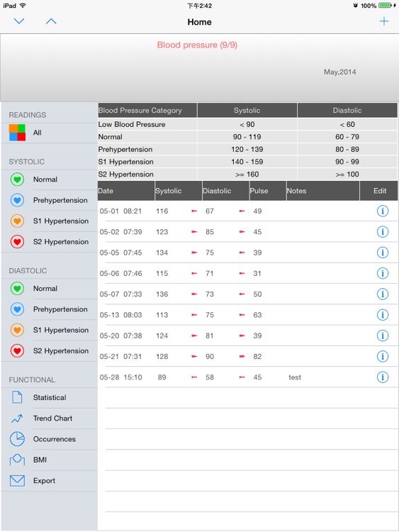Screen dimensions: 399x532
Task: Click the Systolic column header in readings list
Action: (x=179, y=191)
